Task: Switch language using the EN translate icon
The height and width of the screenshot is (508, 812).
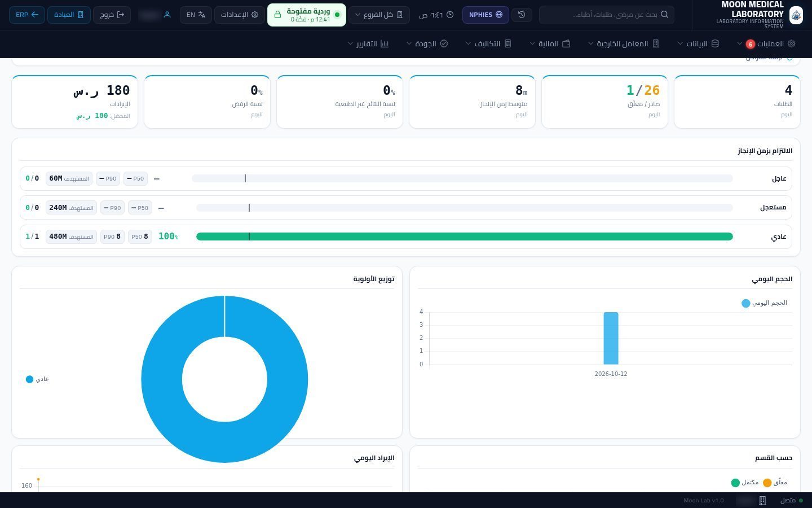Action: pyautogui.click(x=202, y=15)
